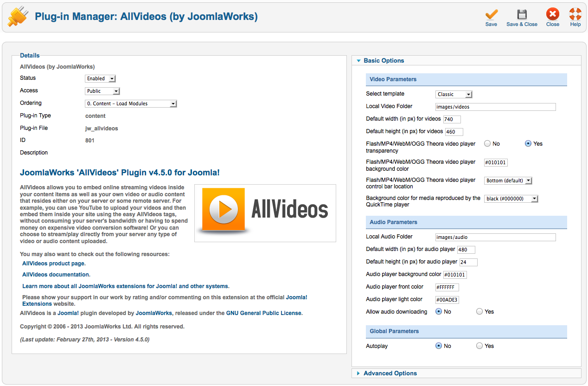Click the audio player width field 480

466,250
